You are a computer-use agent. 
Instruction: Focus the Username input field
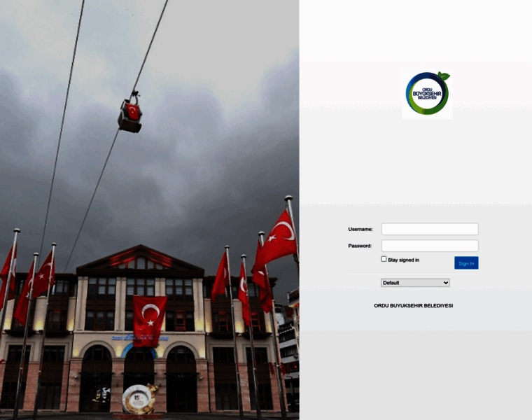point(430,229)
